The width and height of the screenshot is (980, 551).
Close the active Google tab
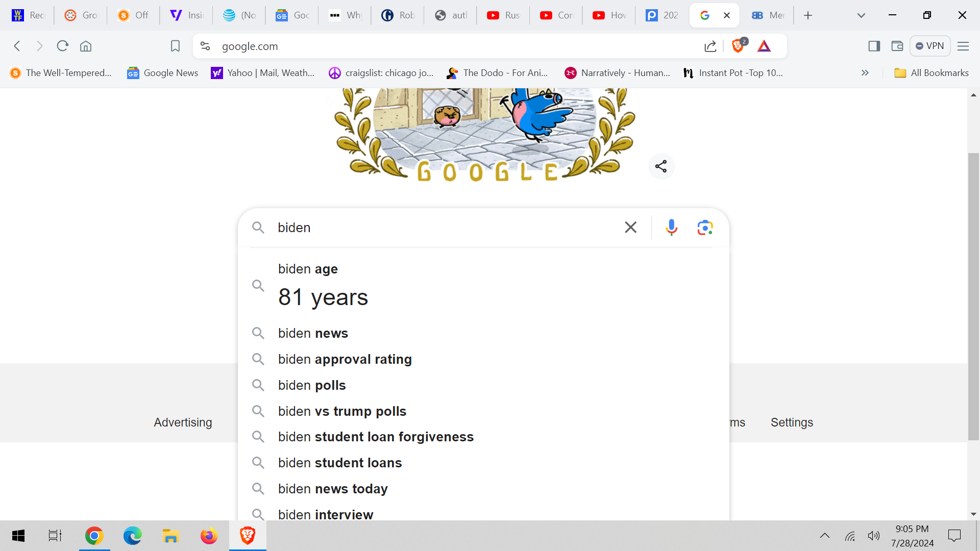(727, 15)
